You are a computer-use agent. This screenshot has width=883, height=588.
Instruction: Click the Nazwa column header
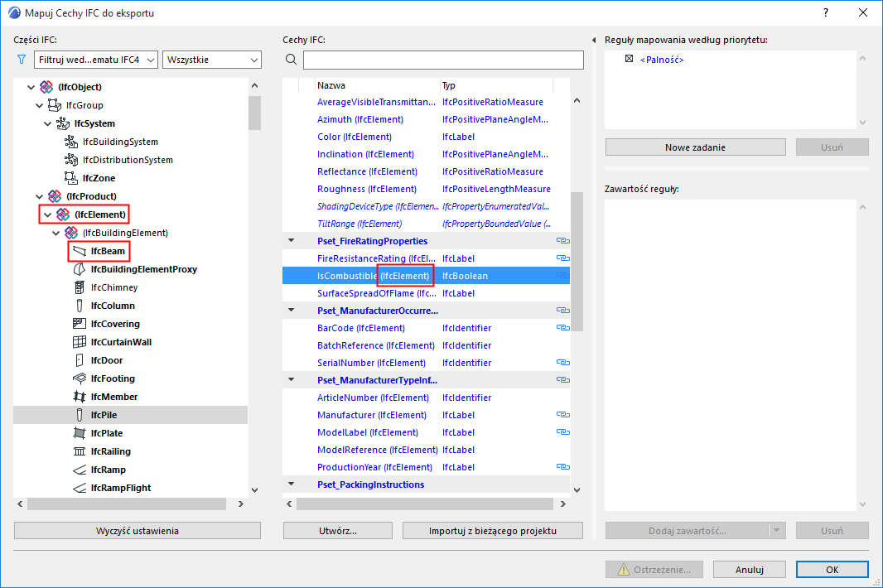(377, 85)
